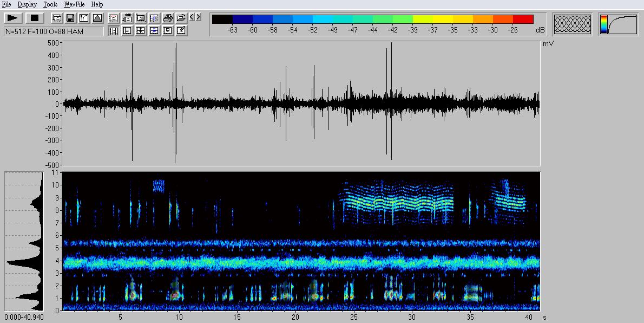This screenshot has height=323, width=644.
Task: Toggle the crosshatch pattern box near color scale
Action: coord(573,24)
